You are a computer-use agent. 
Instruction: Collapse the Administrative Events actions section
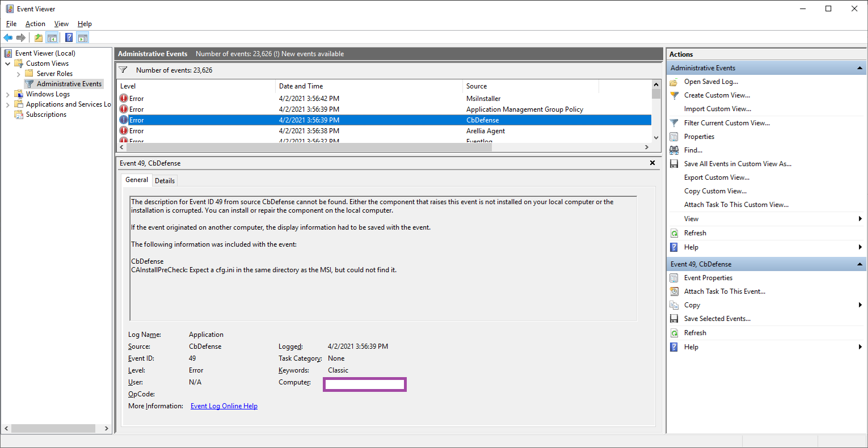pyautogui.click(x=859, y=68)
